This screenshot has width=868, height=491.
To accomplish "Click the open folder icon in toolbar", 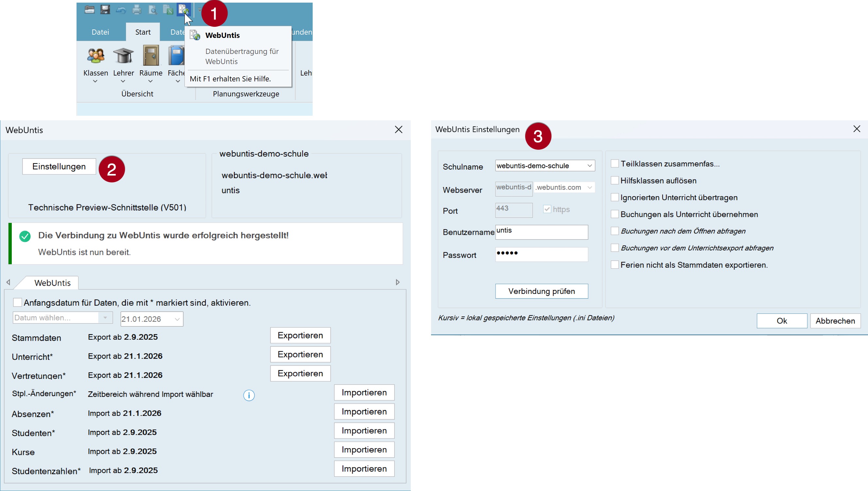I will click(x=89, y=9).
